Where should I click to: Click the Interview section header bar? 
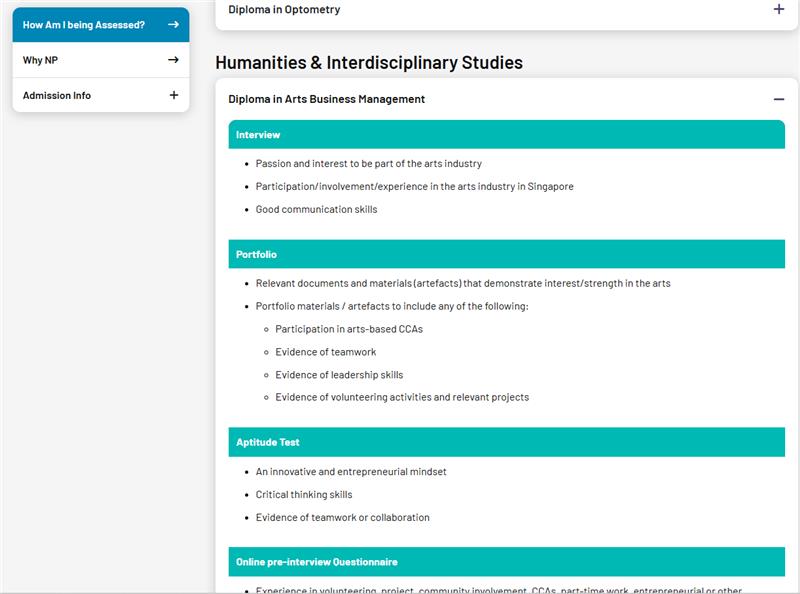click(x=506, y=135)
